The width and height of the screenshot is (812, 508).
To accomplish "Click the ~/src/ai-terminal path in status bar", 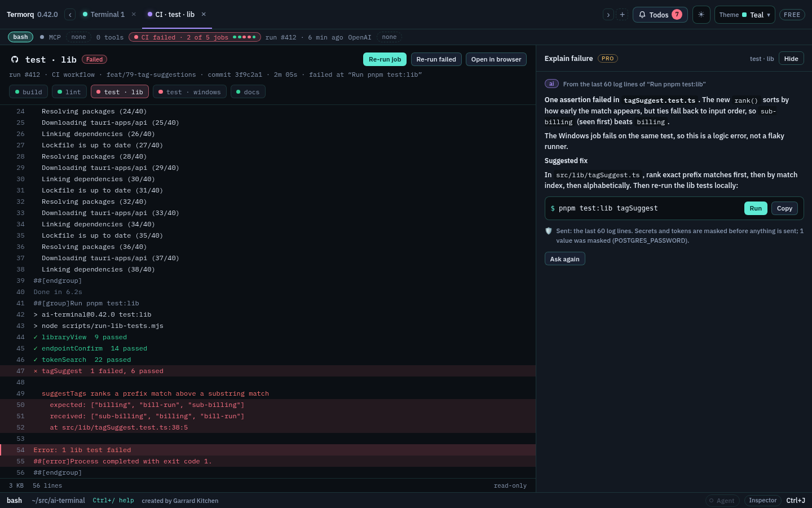I will 59,501.
